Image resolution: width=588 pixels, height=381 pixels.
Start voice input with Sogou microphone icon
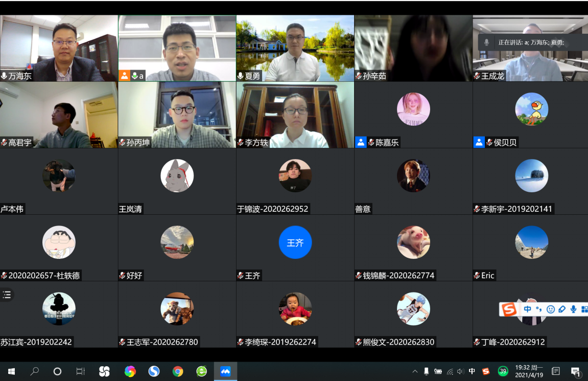pos(573,309)
